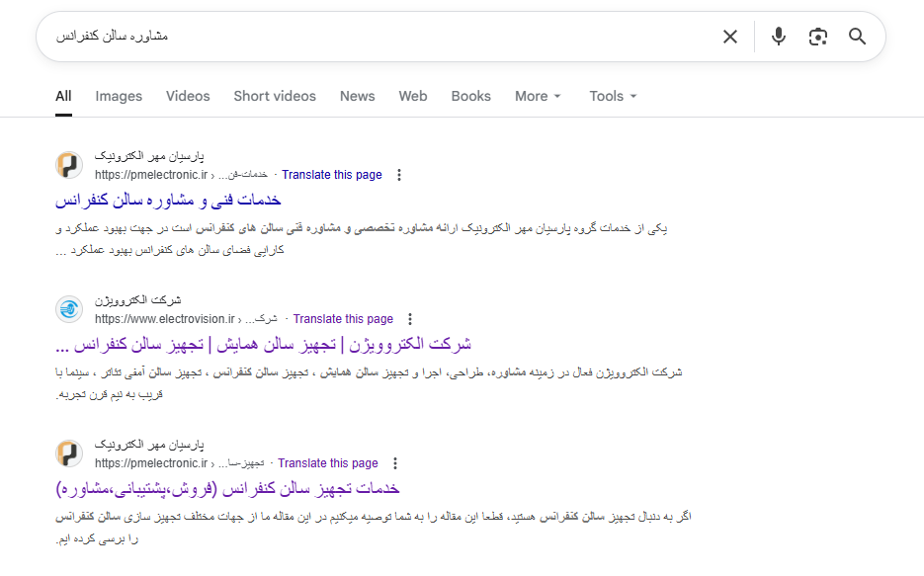Start voice search with microphone icon
Image resolution: width=924 pixels, height=576 pixels.
[779, 37]
